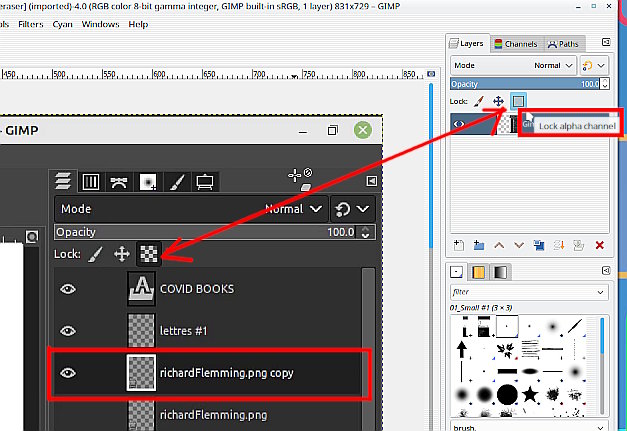Select the large solid circle brush

[507, 395]
